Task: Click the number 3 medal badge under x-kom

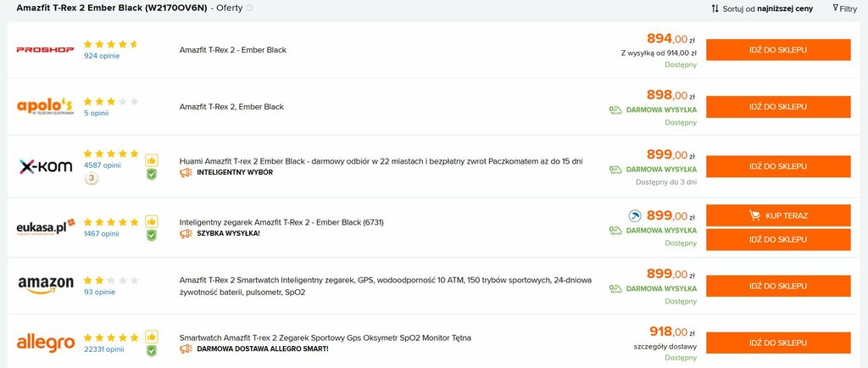Action: tap(92, 179)
